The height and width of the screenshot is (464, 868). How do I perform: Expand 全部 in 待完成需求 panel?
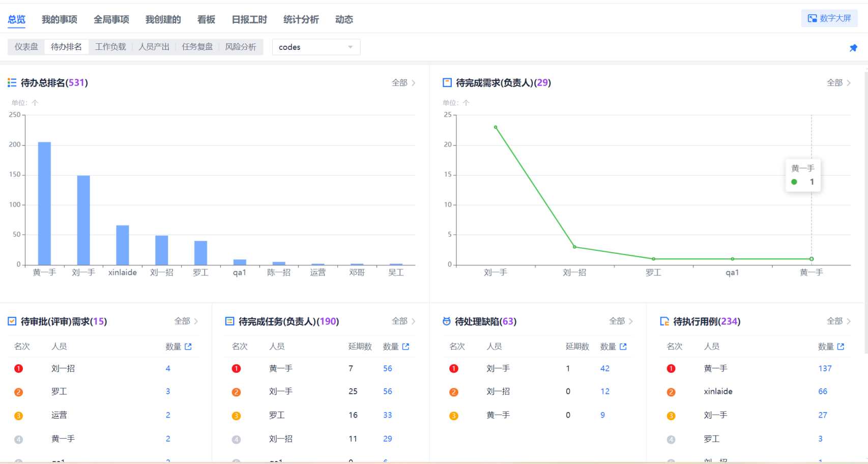[838, 82]
